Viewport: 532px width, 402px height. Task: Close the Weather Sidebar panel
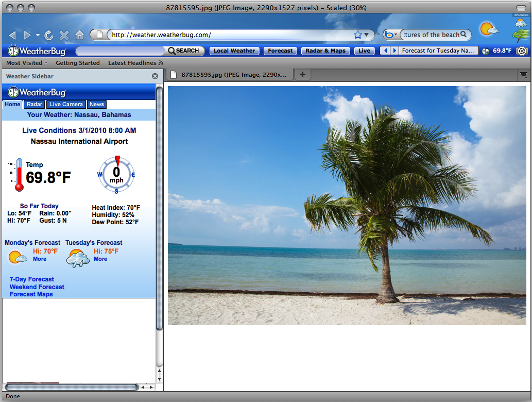coord(155,76)
